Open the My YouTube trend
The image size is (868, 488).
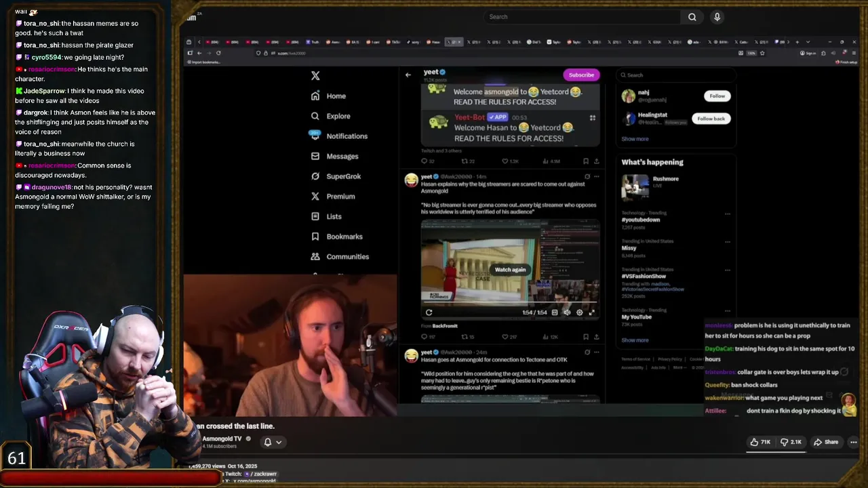(636, 317)
